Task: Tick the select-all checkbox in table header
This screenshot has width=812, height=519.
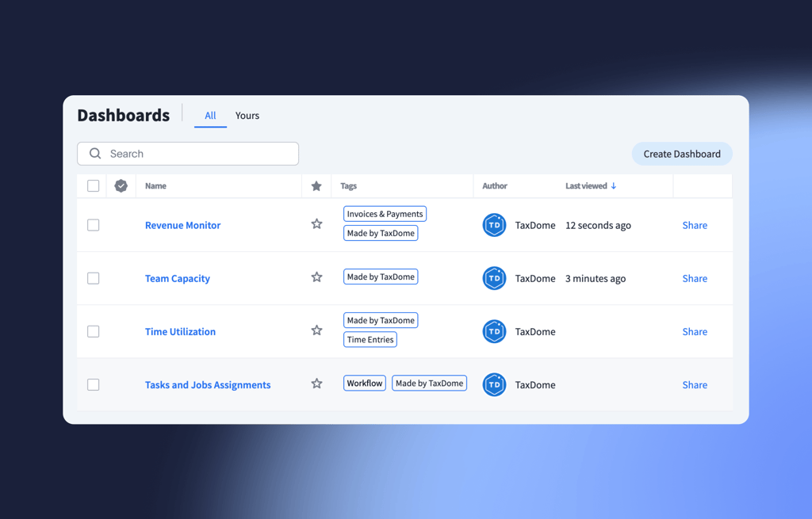Action: (94, 186)
